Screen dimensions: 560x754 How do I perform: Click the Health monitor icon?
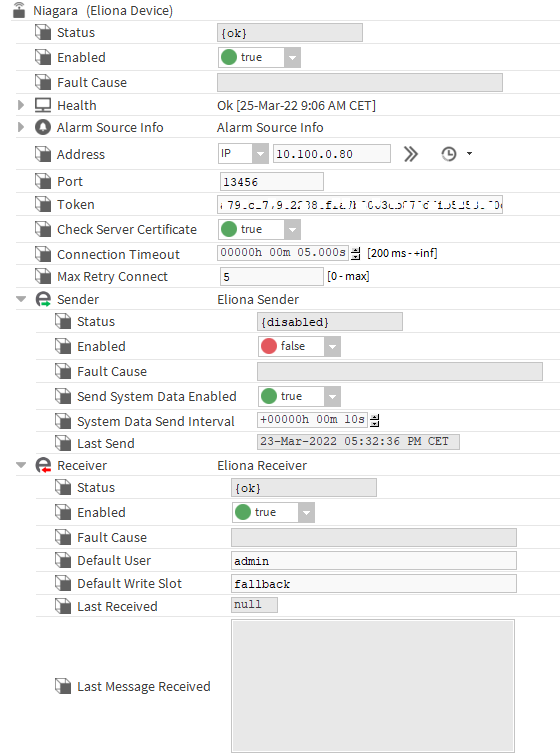point(43,105)
